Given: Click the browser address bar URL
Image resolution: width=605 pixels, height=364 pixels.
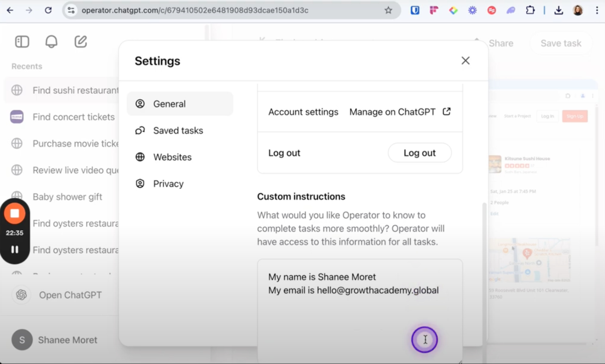Looking at the screenshot, I should point(195,10).
